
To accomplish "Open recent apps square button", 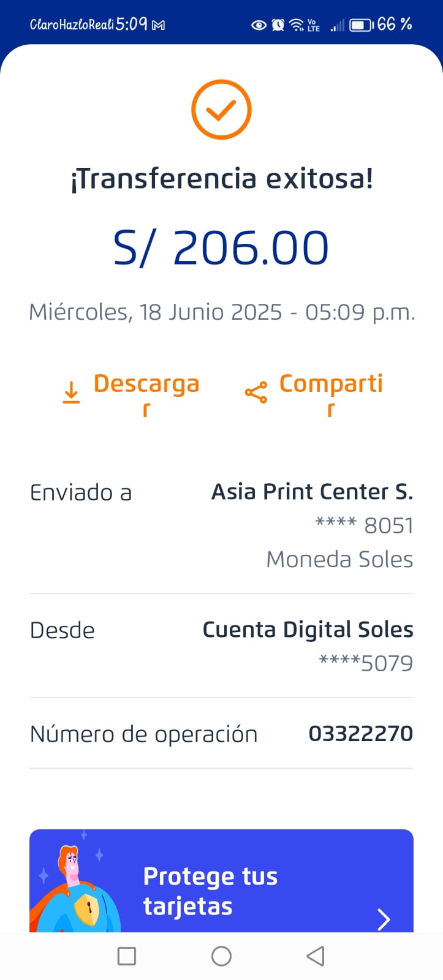I will 126,956.
